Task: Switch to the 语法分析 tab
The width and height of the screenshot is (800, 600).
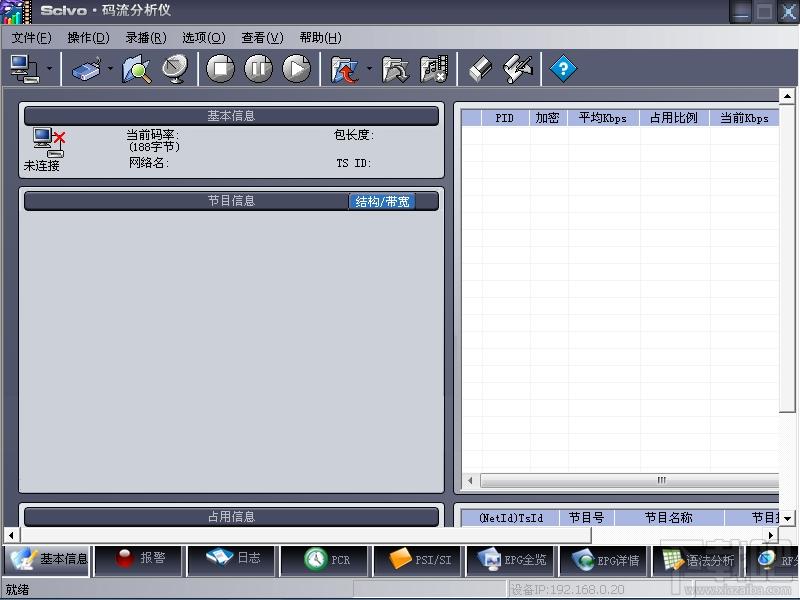Action: [696, 559]
